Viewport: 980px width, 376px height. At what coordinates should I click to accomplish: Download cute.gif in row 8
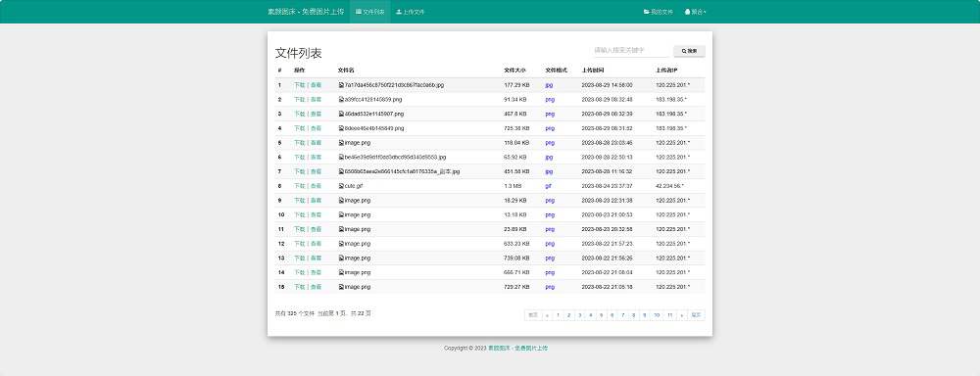(x=299, y=186)
